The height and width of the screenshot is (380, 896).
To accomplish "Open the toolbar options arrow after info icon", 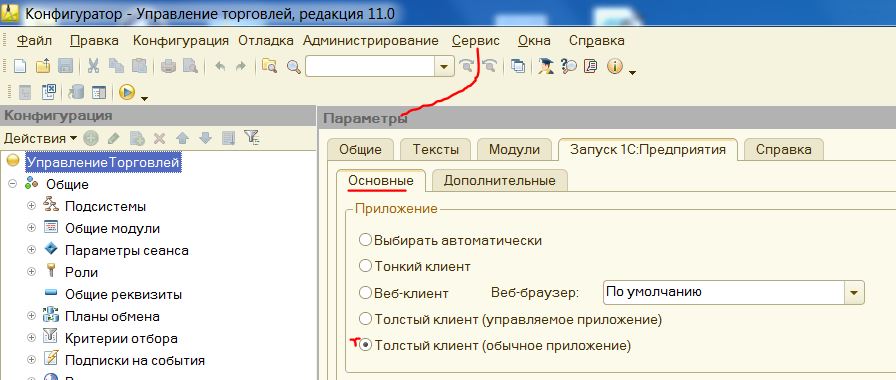I will (x=632, y=73).
